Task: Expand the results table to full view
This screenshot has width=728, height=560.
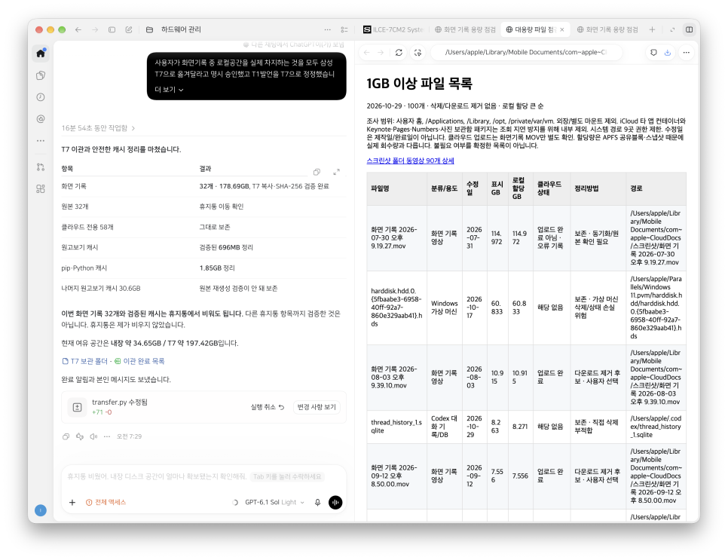Action: [x=336, y=172]
